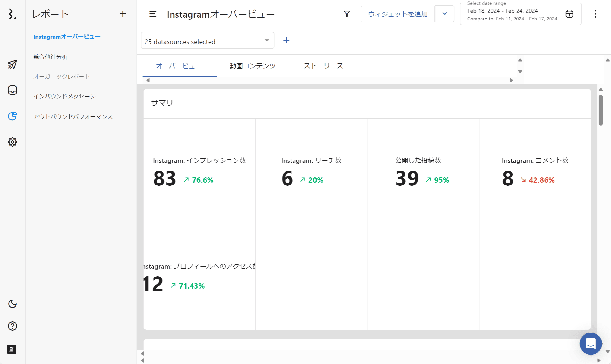Click the ウィジェットを追加 button

pos(398,14)
